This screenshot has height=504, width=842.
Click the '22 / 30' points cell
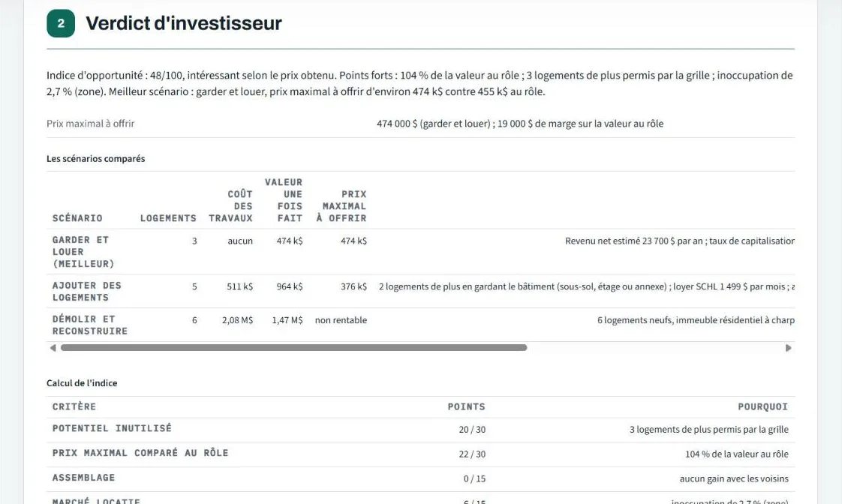click(472, 454)
